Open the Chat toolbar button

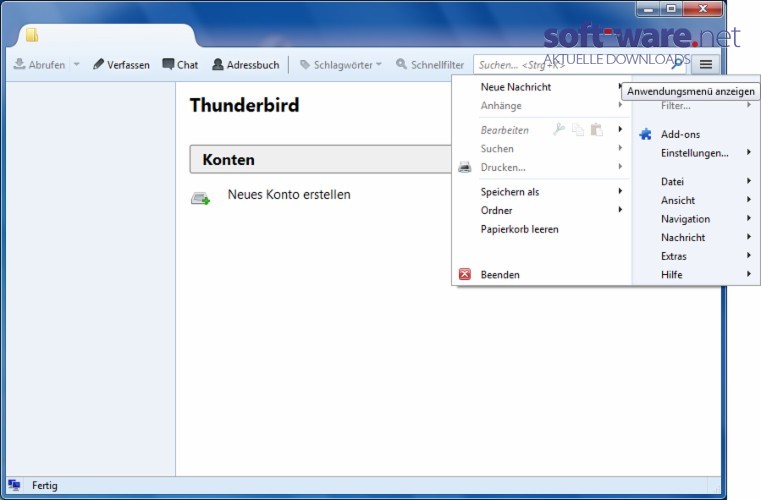pyautogui.click(x=180, y=65)
